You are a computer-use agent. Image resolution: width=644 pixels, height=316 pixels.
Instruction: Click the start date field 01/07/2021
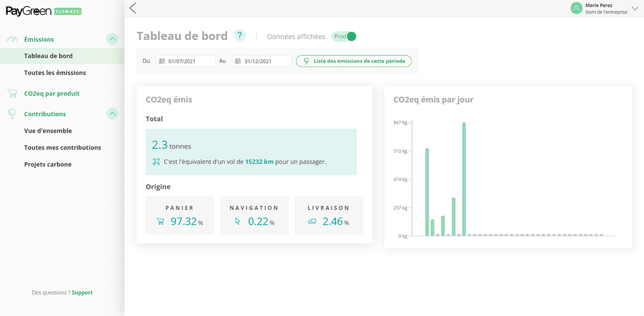186,61
